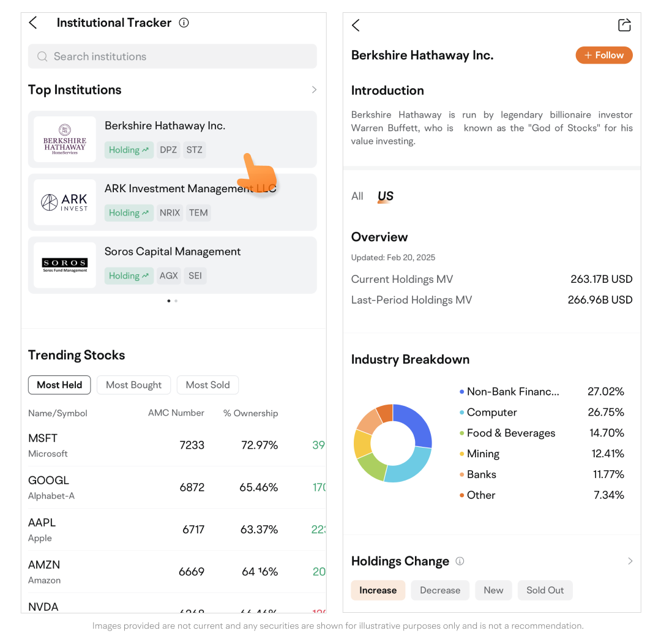
Task: Tap the STZ ticker tag under Berkshire
Action: [194, 150]
